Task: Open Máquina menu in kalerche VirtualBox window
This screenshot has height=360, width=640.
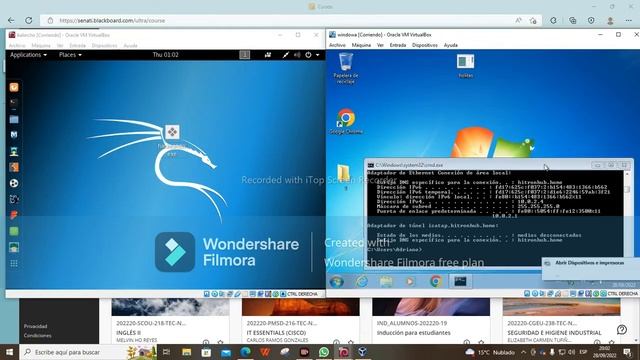Action: click(41, 46)
